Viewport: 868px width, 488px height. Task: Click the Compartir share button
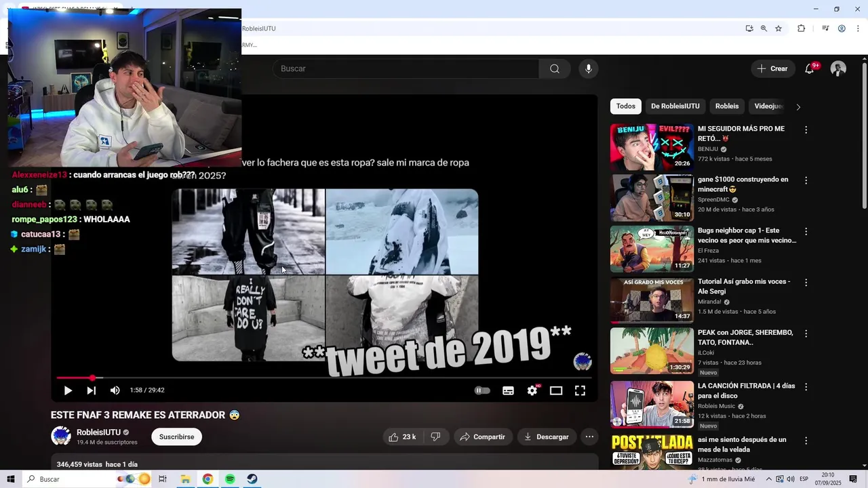point(482,437)
